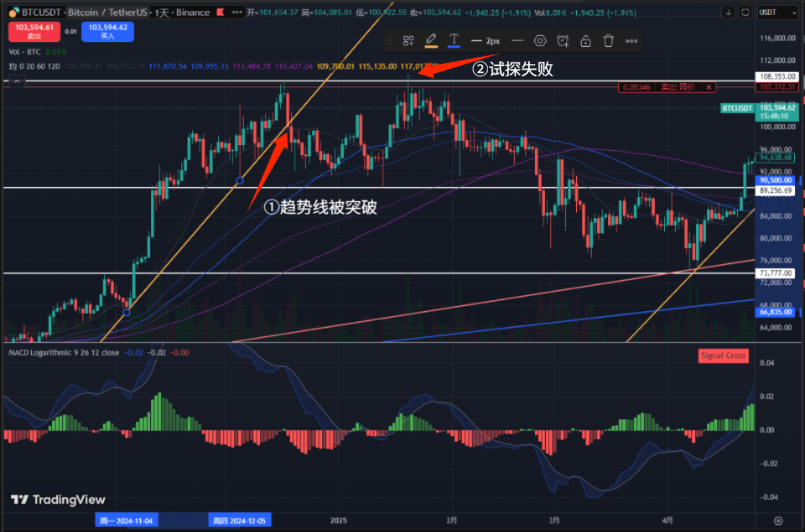Open the drawing templates icon

408,41
